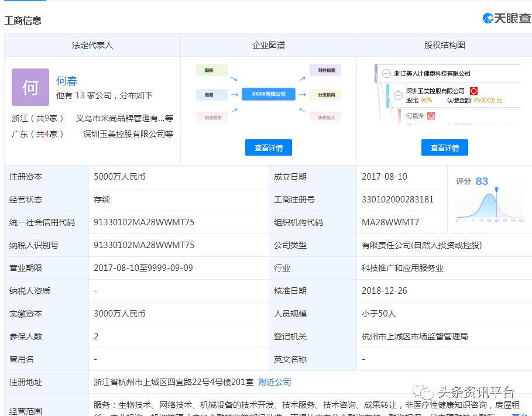Image resolution: width=532 pixels, height=416 pixels.
Task: Collapse the 深圳玉美控股有限公司 shareholder node
Action: (398, 96)
